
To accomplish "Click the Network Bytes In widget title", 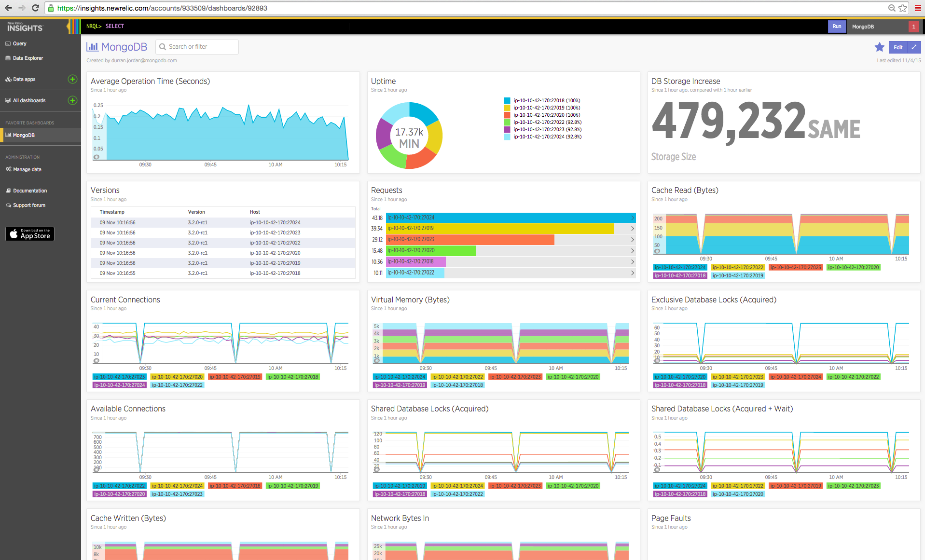I will [400, 518].
